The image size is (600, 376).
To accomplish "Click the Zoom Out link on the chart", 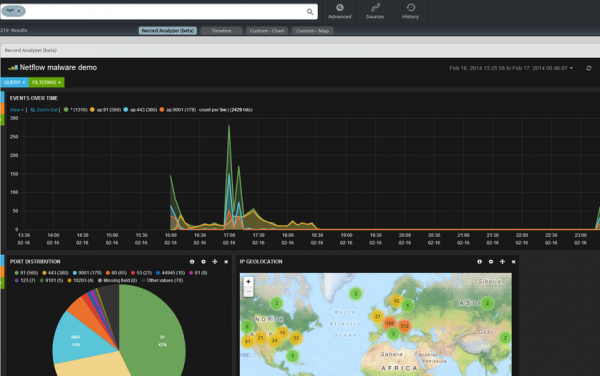I will 44,110.
